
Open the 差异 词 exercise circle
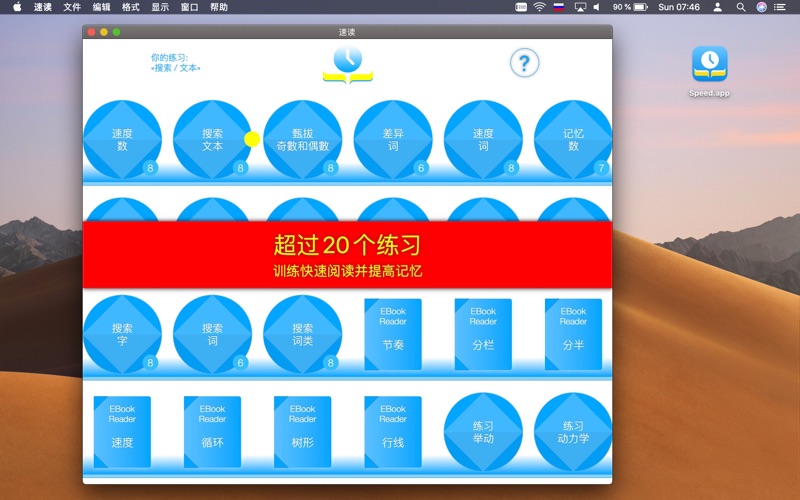[393, 140]
